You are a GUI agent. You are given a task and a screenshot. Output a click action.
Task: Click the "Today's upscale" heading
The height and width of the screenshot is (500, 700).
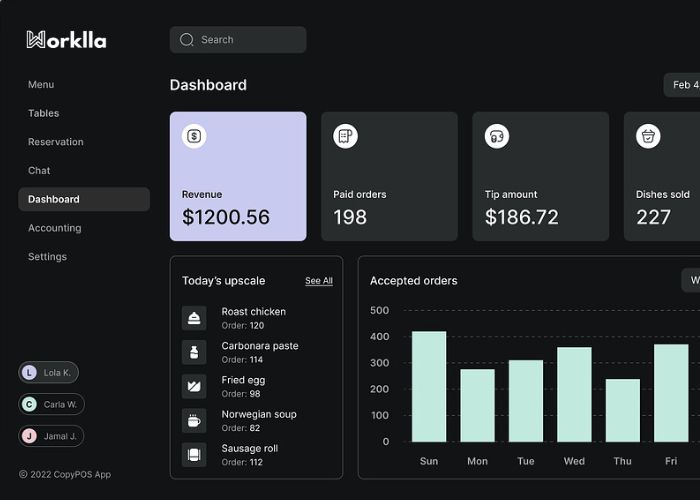[224, 281]
